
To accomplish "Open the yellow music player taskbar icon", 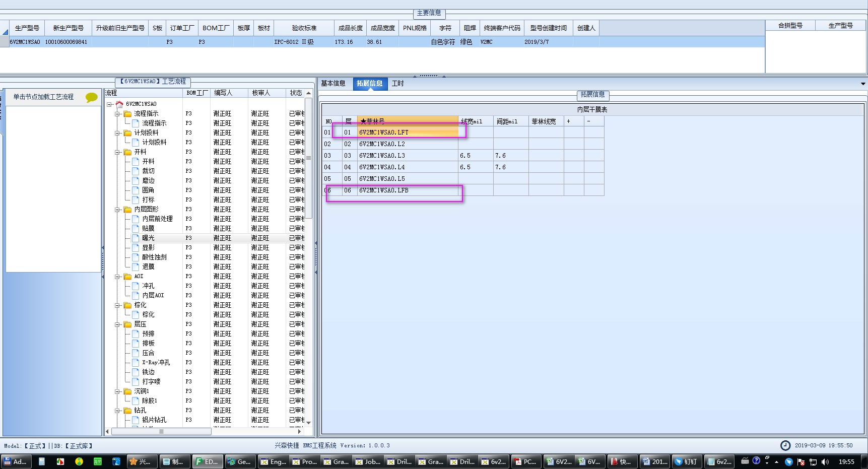I will [79, 461].
